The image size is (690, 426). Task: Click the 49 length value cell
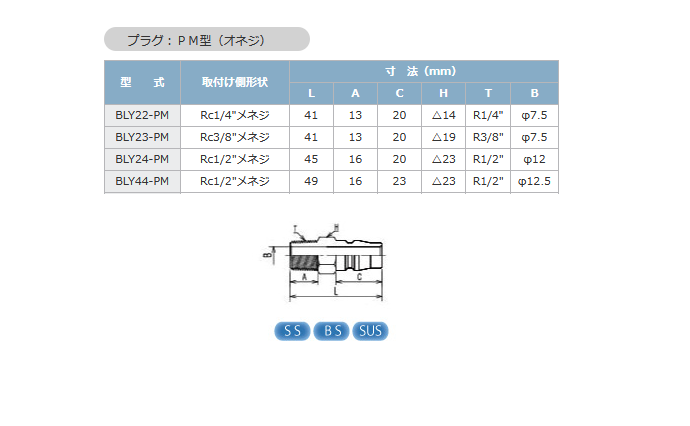(x=311, y=182)
